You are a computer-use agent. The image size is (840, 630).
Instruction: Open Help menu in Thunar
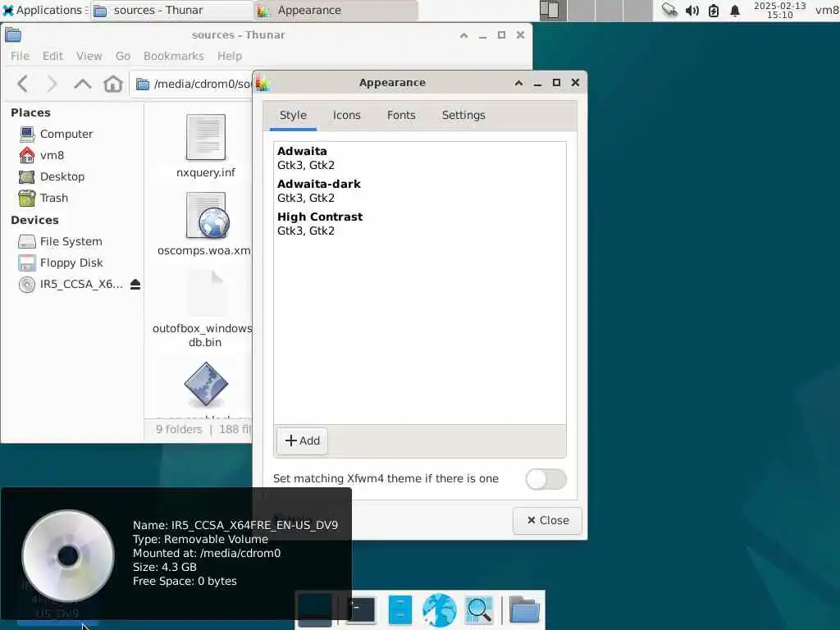coord(230,56)
